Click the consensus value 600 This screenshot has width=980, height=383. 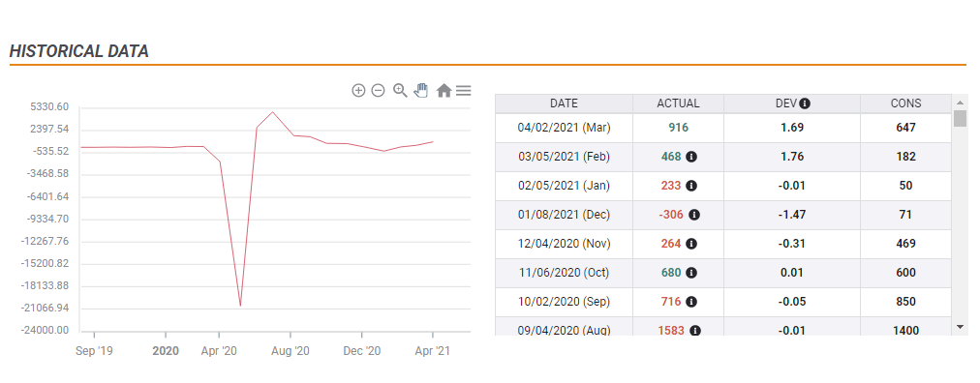point(905,273)
